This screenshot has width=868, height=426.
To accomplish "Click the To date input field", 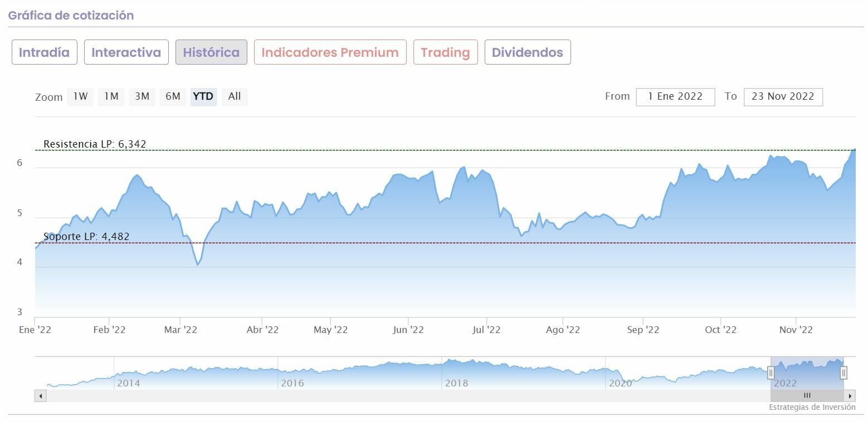I will [x=783, y=96].
